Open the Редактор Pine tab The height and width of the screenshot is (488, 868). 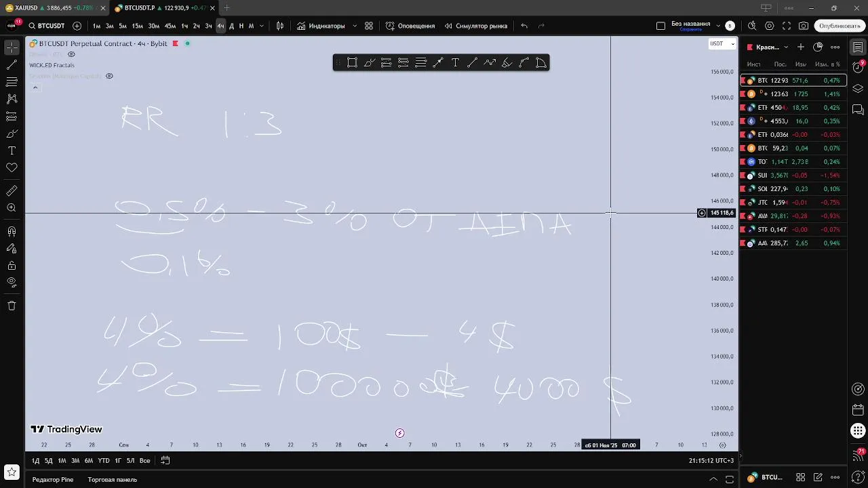53,479
